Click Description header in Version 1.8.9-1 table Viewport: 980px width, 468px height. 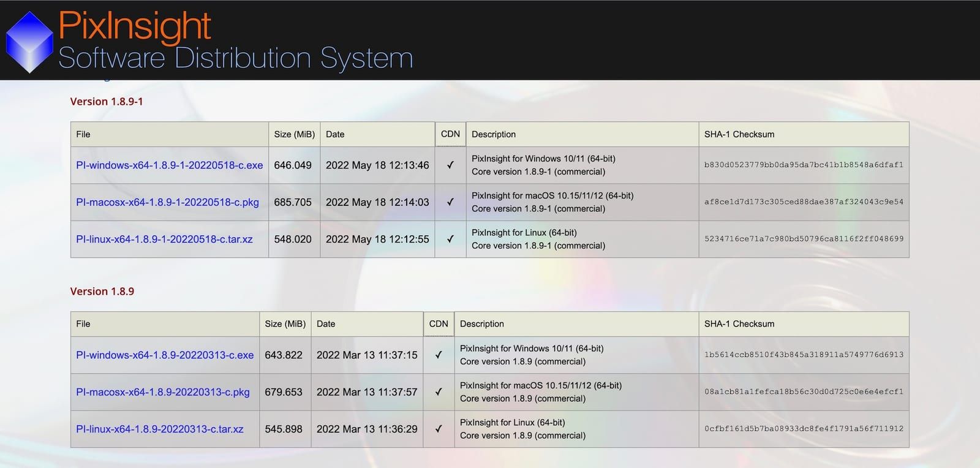[494, 134]
